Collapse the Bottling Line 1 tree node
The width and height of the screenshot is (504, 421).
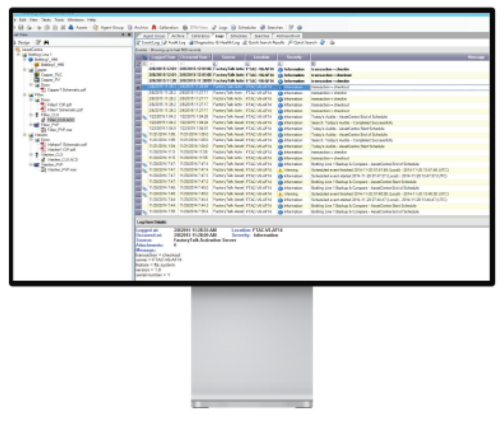click(19, 54)
